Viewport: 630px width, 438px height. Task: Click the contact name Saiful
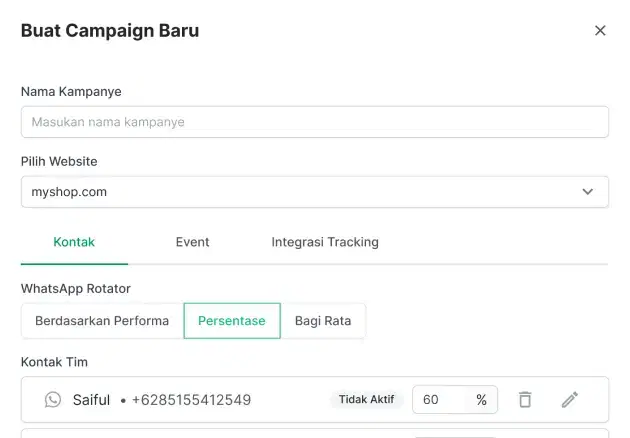pos(91,400)
